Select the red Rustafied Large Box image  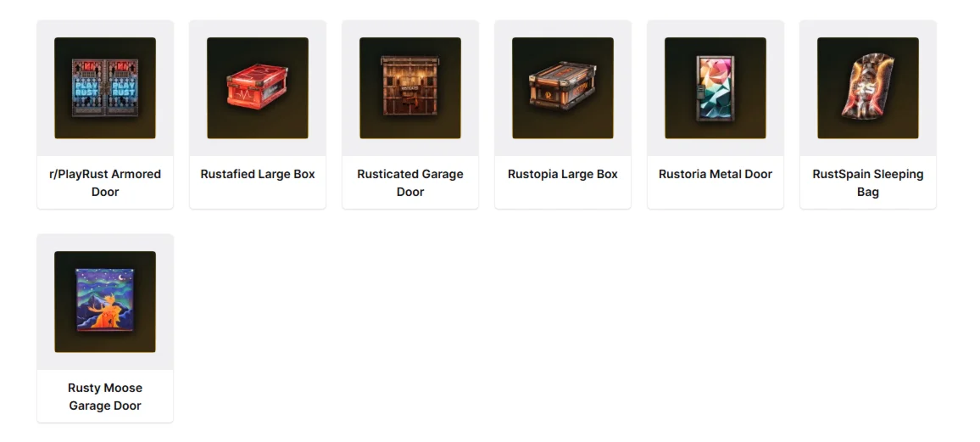258,88
